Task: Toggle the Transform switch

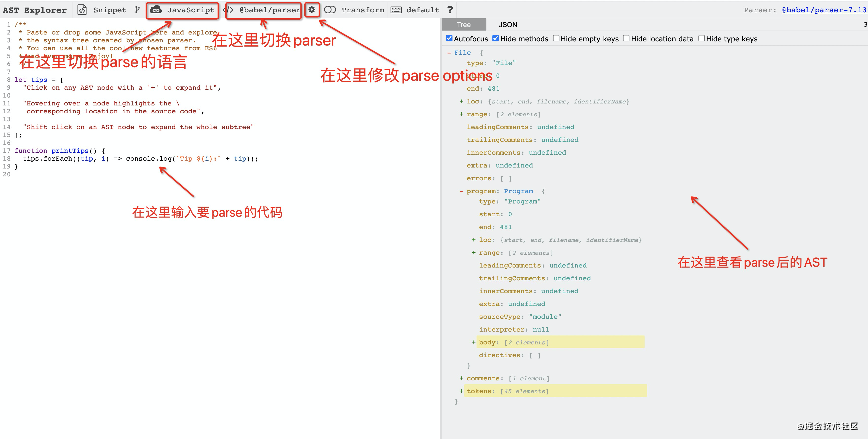Action: (x=330, y=10)
